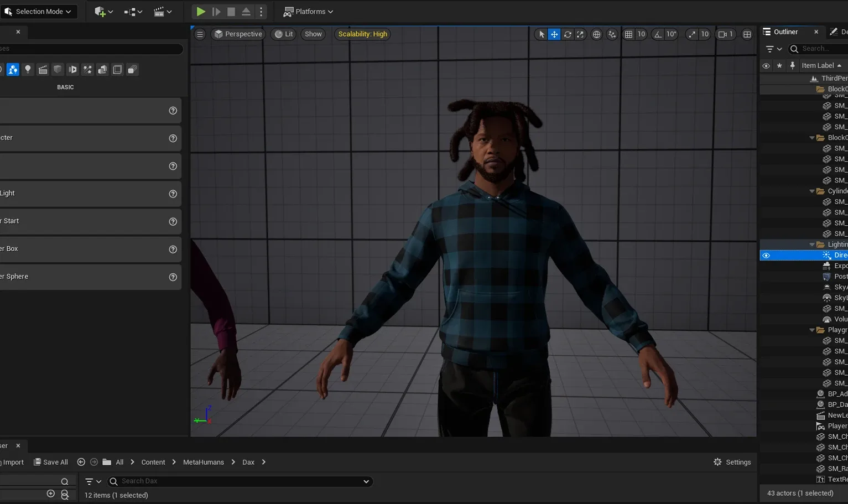Click Save All in the Content Browser

[51, 462]
